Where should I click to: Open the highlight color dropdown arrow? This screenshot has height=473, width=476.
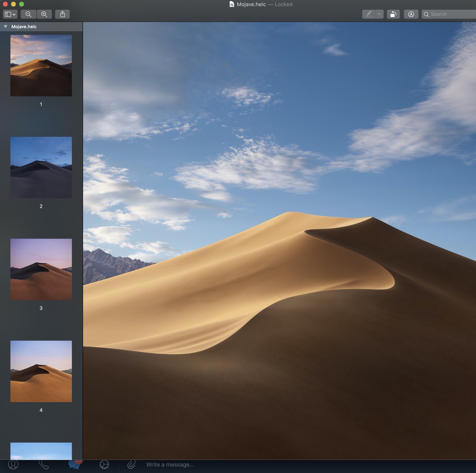click(379, 14)
